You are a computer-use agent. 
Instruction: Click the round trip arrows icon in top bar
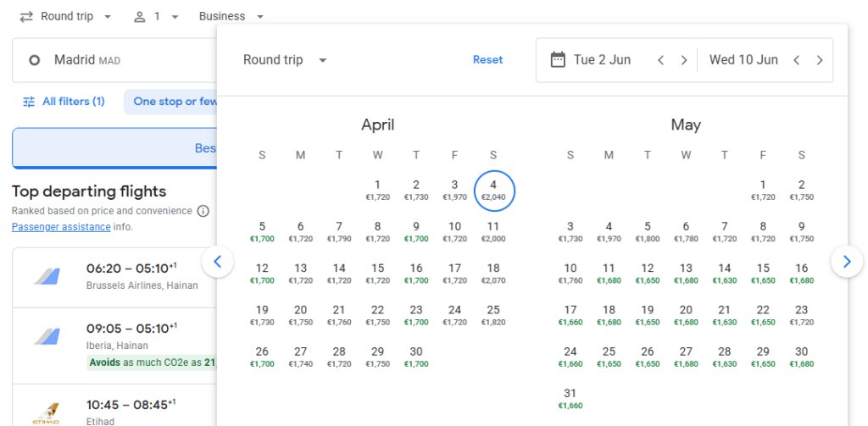26,17
